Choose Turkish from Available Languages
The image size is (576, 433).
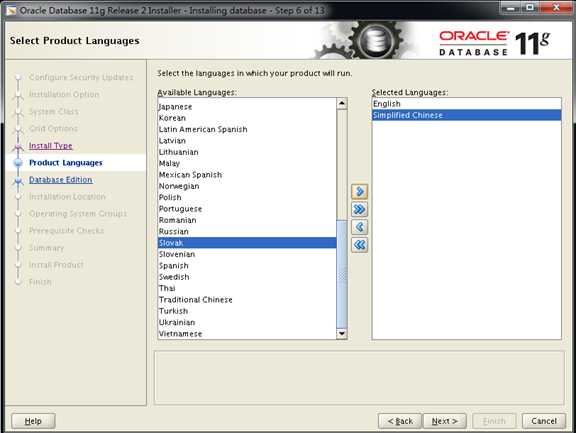pyautogui.click(x=246, y=311)
